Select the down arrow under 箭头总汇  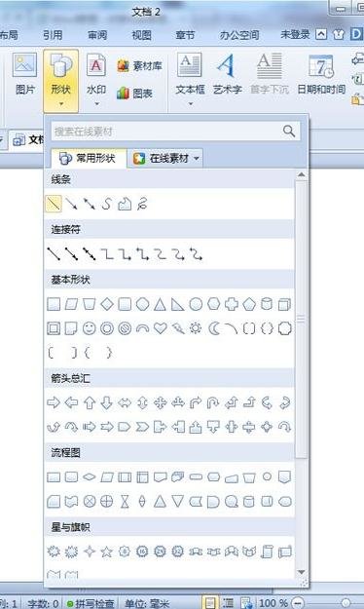point(107,402)
